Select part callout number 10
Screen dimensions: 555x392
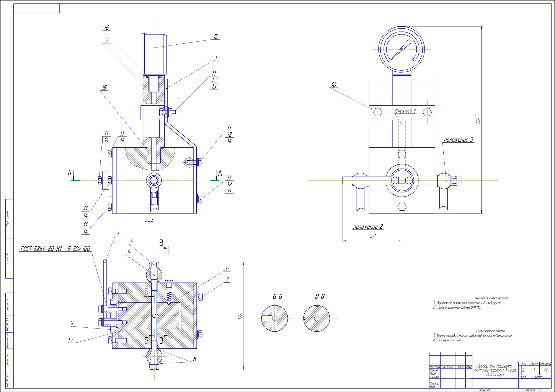point(334,85)
